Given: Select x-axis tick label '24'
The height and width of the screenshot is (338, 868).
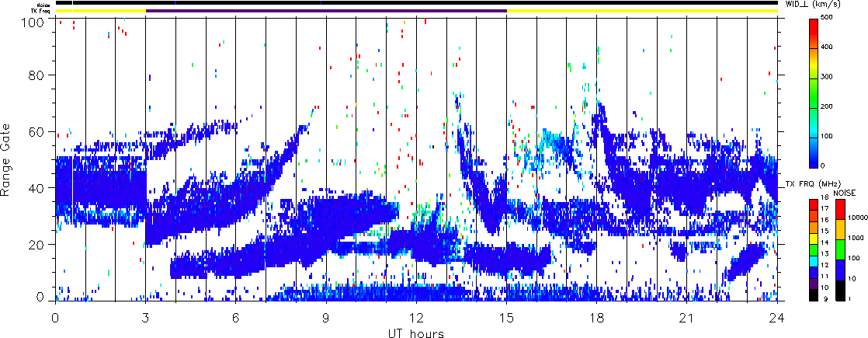Looking at the screenshot, I should 777,318.
